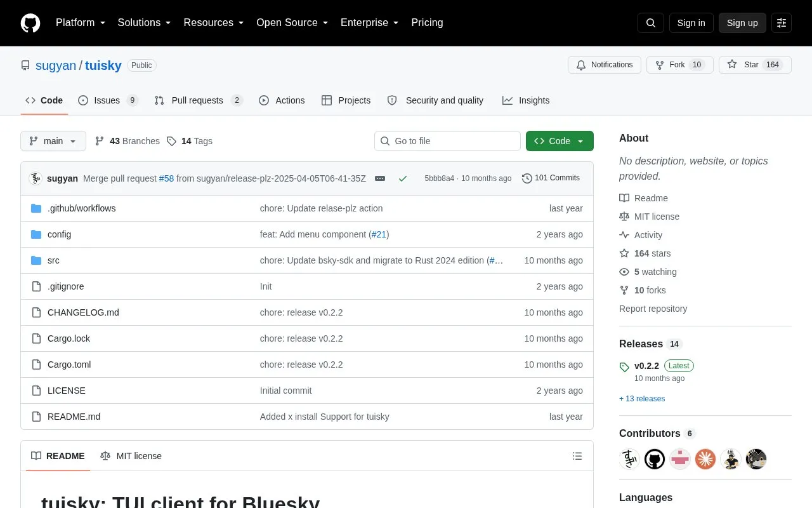
Task: Expand the Solutions menu
Action: pyautogui.click(x=145, y=23)
